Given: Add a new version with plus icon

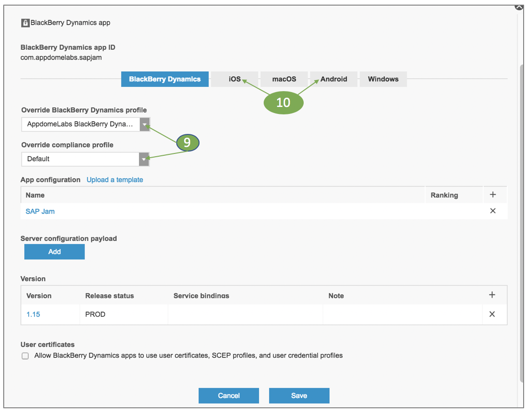Looking at the screenshot, I should [492, 295].
